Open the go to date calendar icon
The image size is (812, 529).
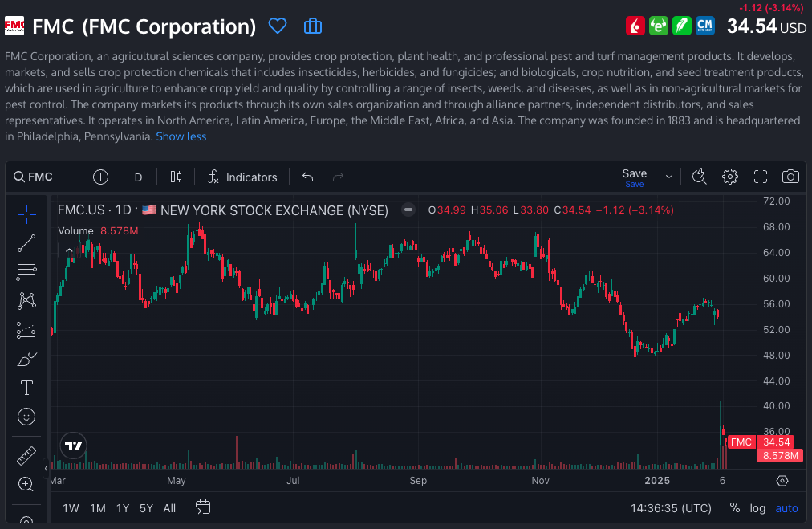click(202, 507)
